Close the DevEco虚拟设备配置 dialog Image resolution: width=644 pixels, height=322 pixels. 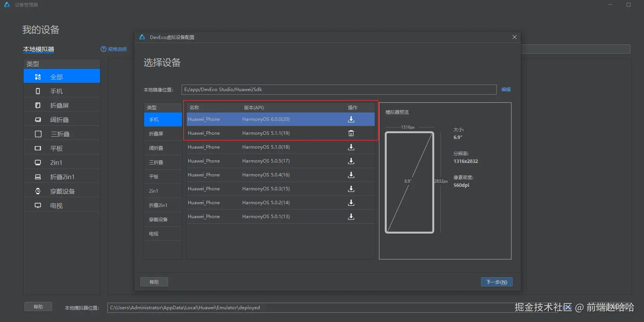(x=515, y=37)
